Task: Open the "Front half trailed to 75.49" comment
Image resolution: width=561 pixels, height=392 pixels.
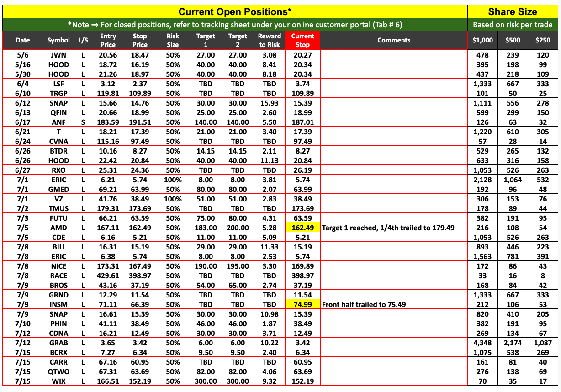Action: pos(364,304)
